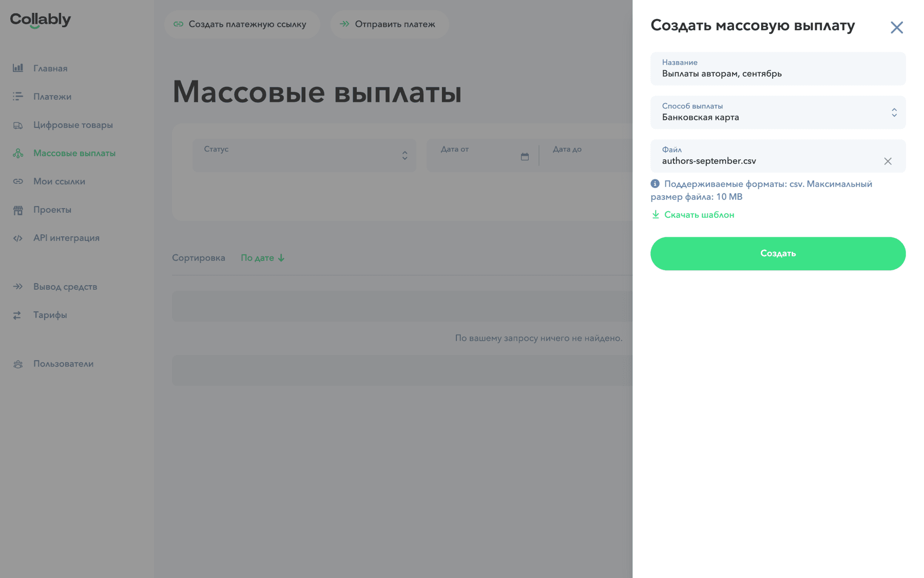
Task: Click the Файл upload field
Action: tap(778, 156)
